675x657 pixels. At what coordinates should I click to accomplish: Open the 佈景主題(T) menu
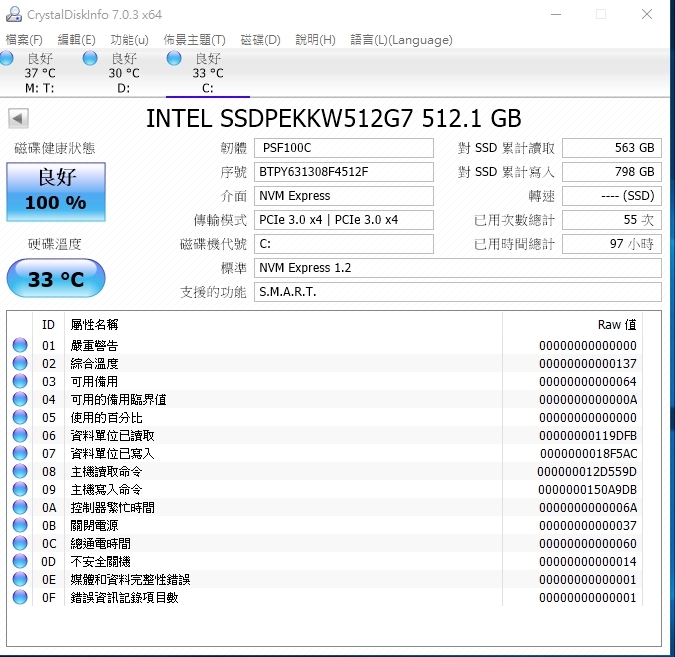click(x=195, y=40)
